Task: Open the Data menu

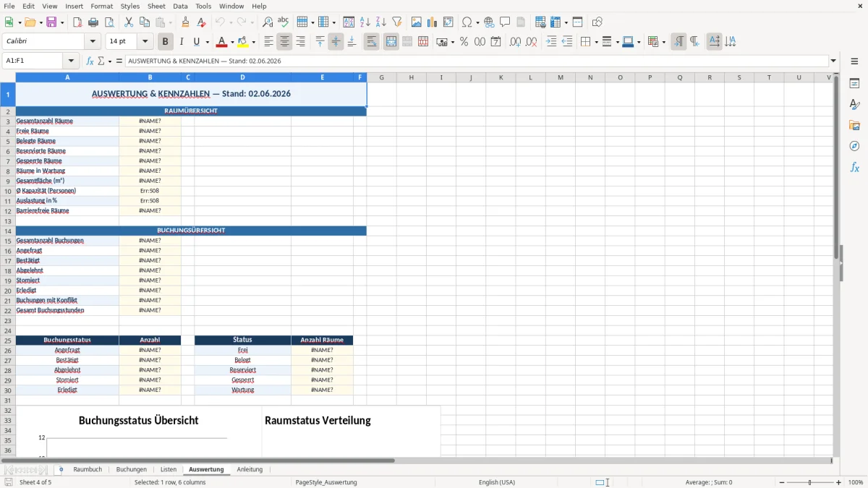Action: pyautogui.click(x=180, y=6)
